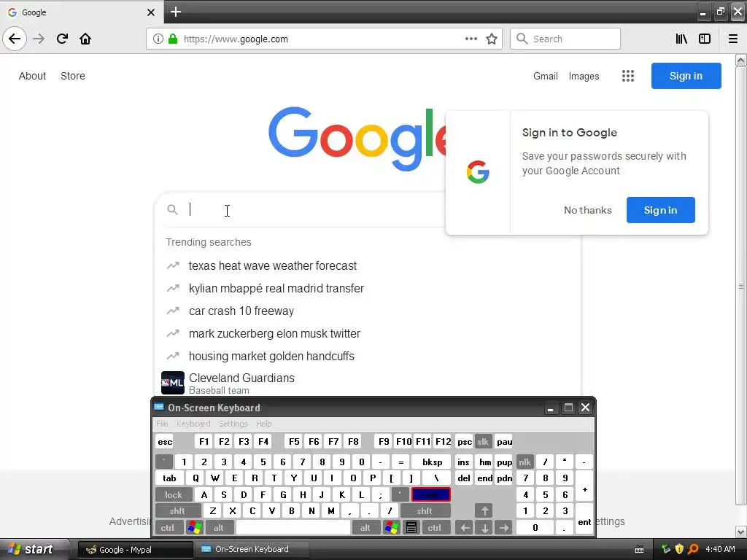Open the Help menu in On-Screen Keyboard

click(263, 424)
